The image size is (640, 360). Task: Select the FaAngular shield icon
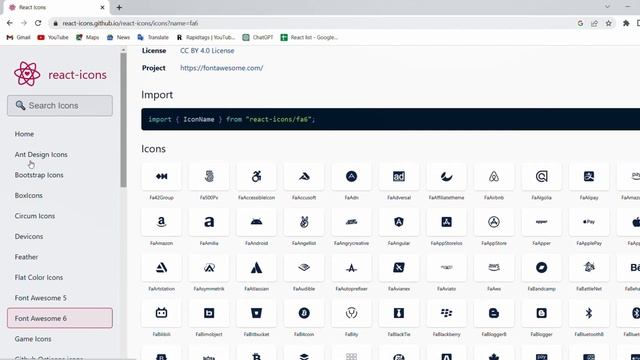399,222
